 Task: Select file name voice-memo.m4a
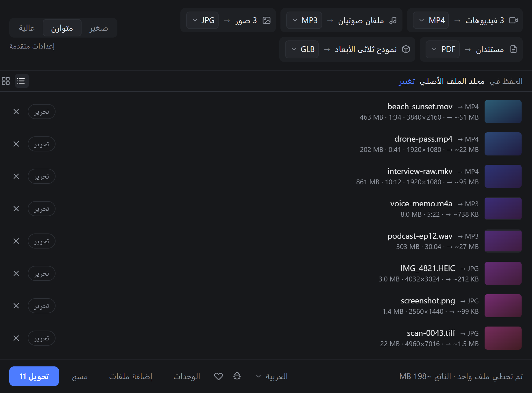click(x=421, y=204)
